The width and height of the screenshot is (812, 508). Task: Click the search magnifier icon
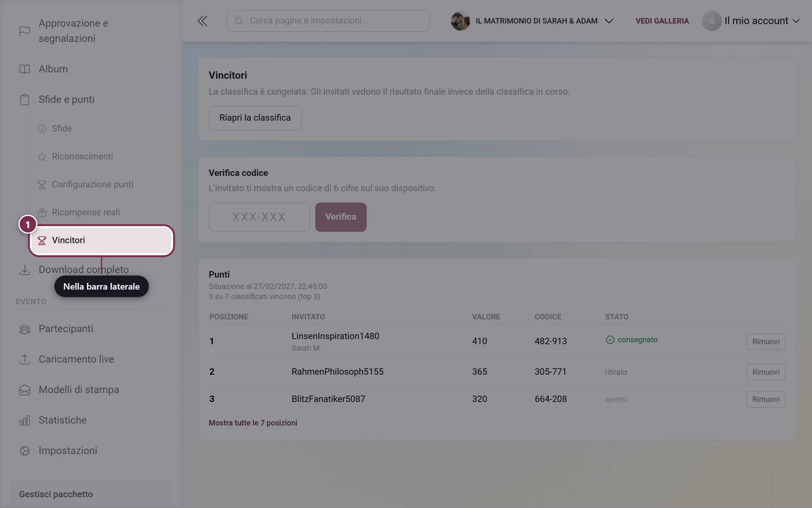pos(239,21)
